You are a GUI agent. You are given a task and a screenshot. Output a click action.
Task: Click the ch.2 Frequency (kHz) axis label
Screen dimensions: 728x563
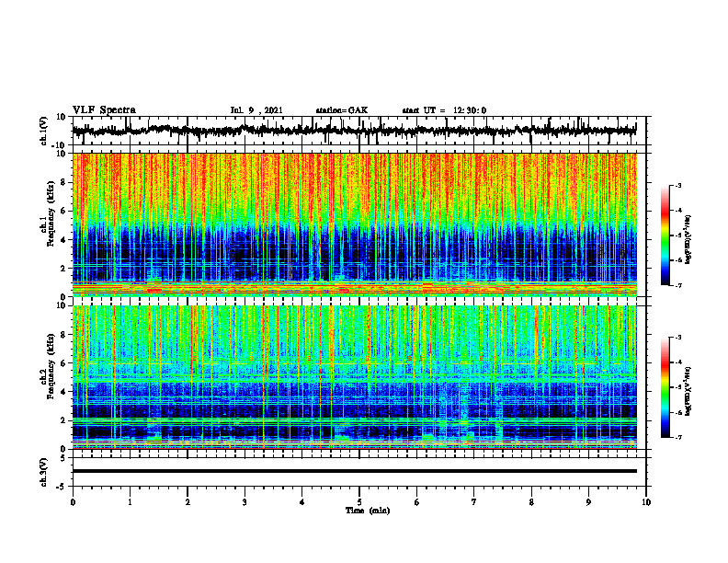click(x=47, y=366)
